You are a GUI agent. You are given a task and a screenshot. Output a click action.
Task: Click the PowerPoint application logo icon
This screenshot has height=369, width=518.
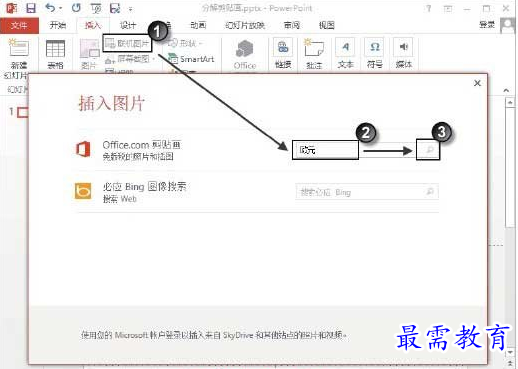12,8
